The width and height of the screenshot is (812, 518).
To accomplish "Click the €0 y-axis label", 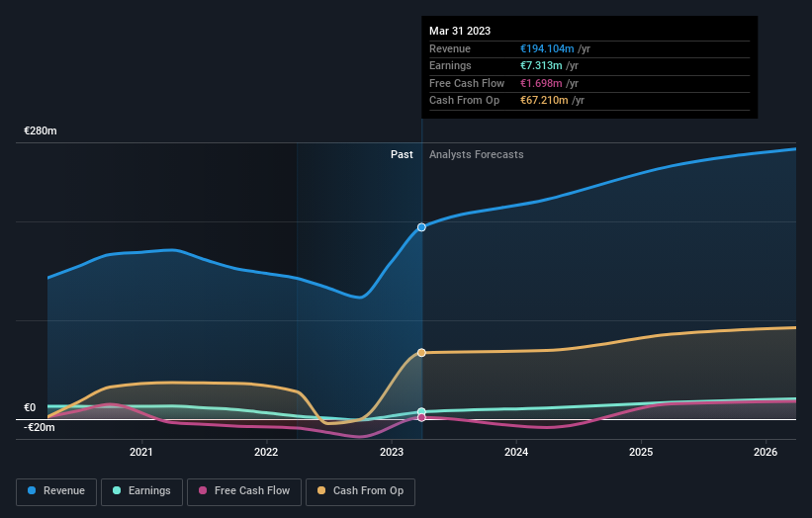I will tap(30, 407).
